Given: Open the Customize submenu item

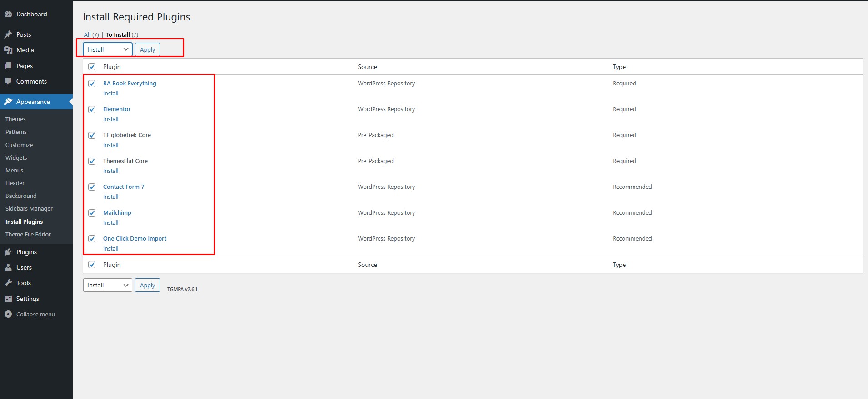Looking at the screenshot, I should (x=19, y=145).
